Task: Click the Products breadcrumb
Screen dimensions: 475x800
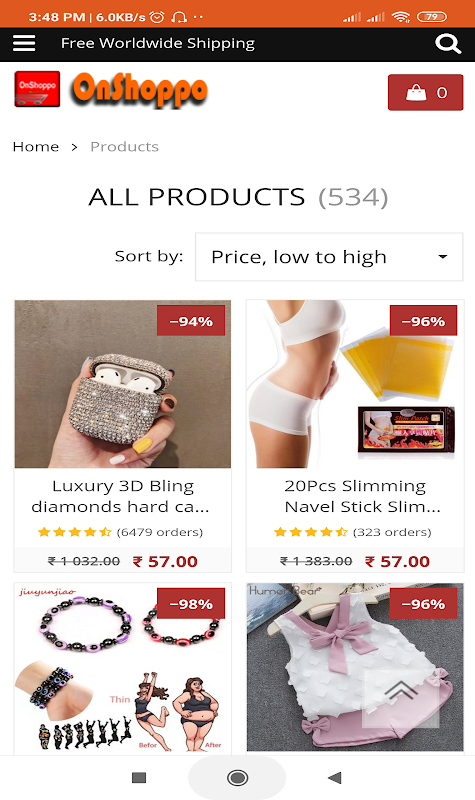Action: [x=124, y=147]
